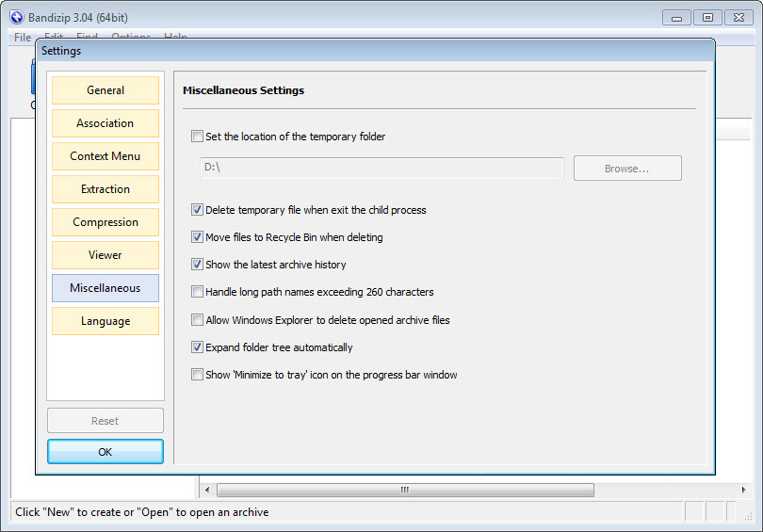Screen dimensions: 763x532
Task: Click the Browse... button
Action: pyautogui.click(x=627, y=169)
